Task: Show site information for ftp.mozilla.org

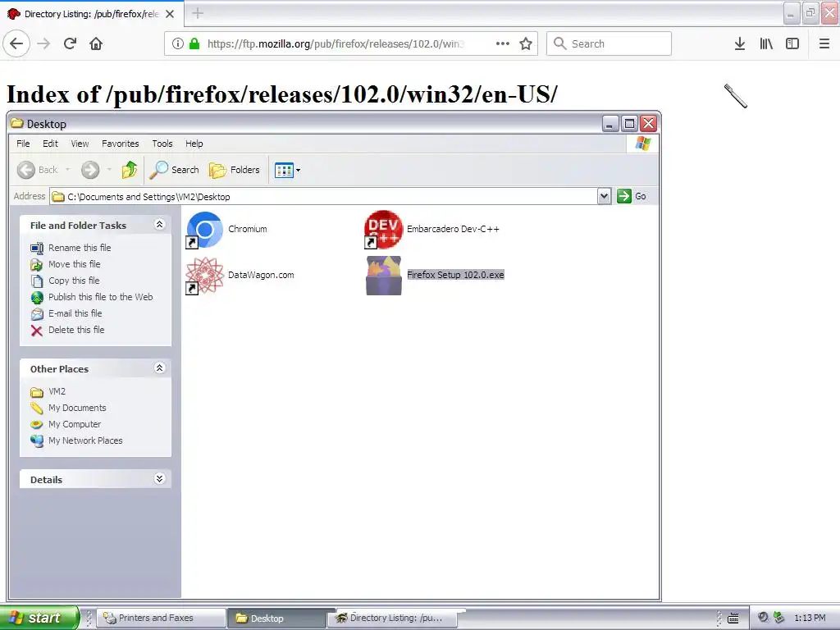Action: click(178, 43)
